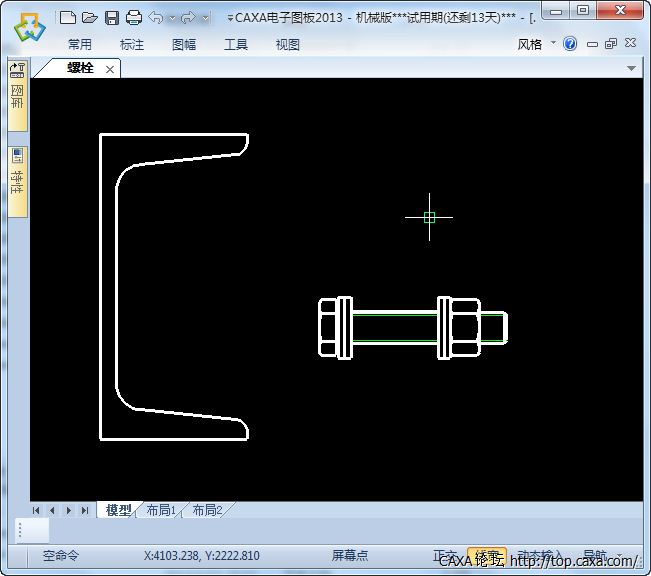Toggle 动态输入 dynamic input mode

pyautogui.click(x=540, y=556)
